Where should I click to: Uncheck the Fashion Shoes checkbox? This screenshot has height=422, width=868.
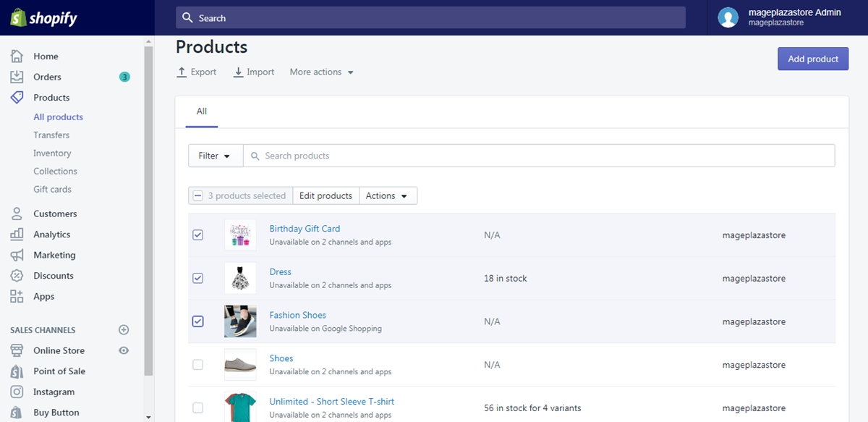(197, 321)
